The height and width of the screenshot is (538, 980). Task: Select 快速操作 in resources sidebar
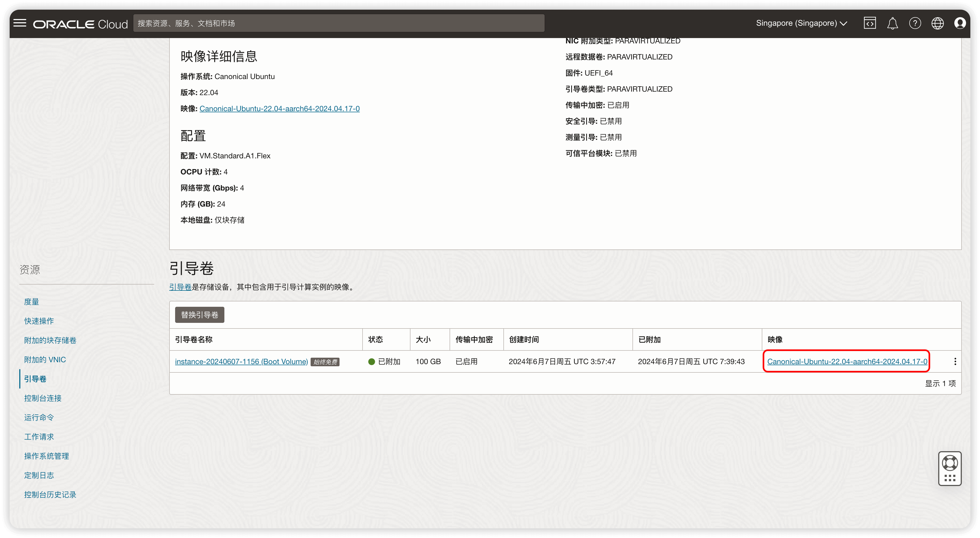39,321
